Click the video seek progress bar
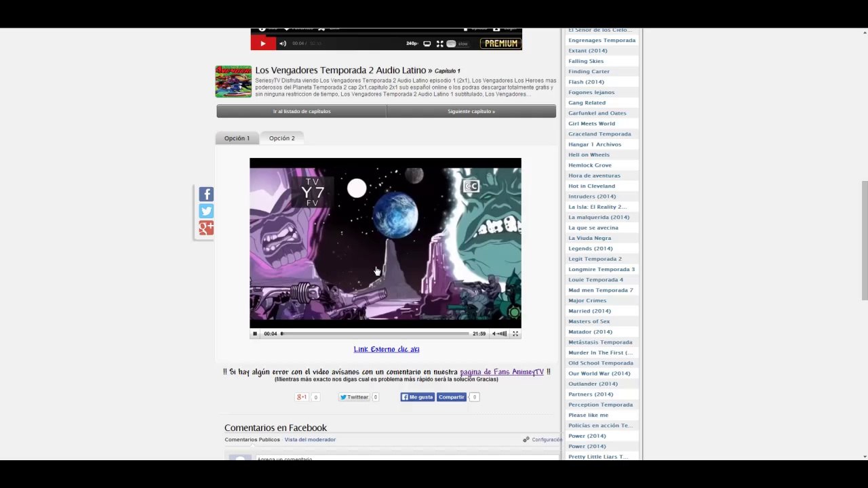The width and height of the screenshot is (868, 488). coord(375,333)
